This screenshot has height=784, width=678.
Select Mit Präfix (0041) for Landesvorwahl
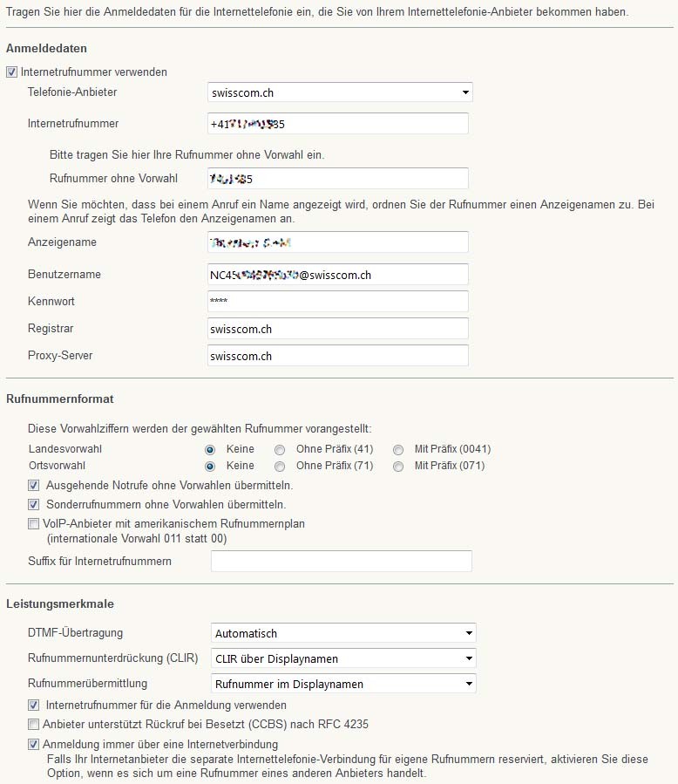coord(398,449)
